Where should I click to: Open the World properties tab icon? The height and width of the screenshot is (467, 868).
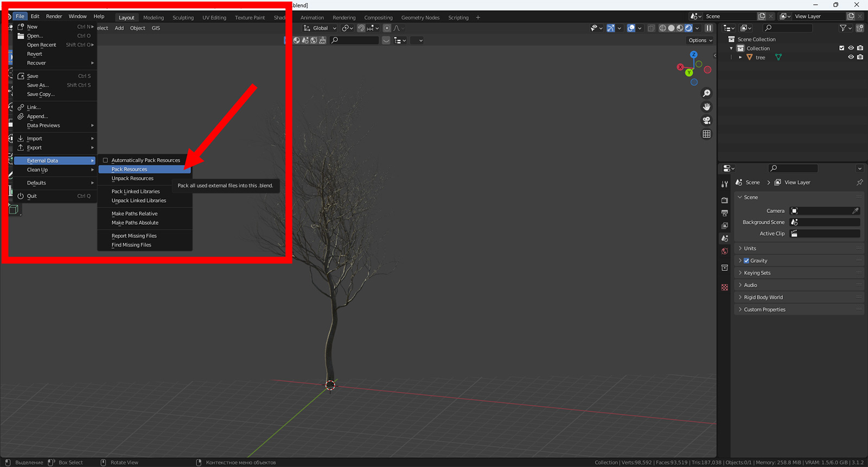725,251
